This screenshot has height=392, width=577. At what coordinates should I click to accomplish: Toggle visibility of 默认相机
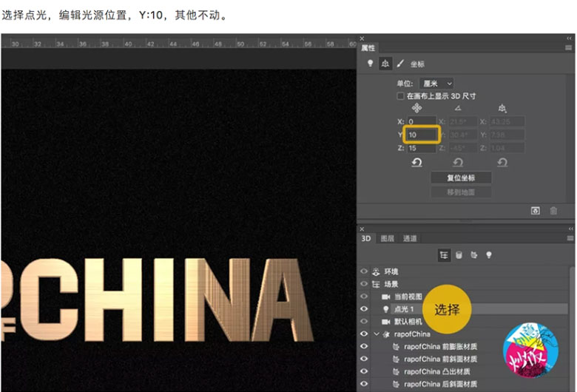[x=363, y=321]
